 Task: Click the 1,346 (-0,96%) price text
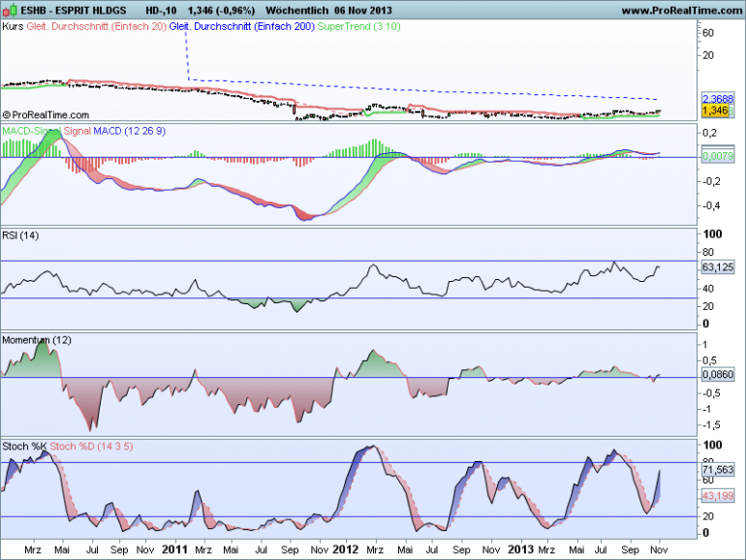[221, 11]
